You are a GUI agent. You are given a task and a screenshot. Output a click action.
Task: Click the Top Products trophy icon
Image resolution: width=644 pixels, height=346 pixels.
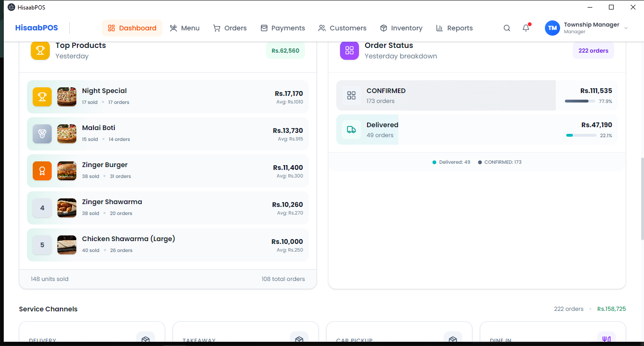click(40, 50)
